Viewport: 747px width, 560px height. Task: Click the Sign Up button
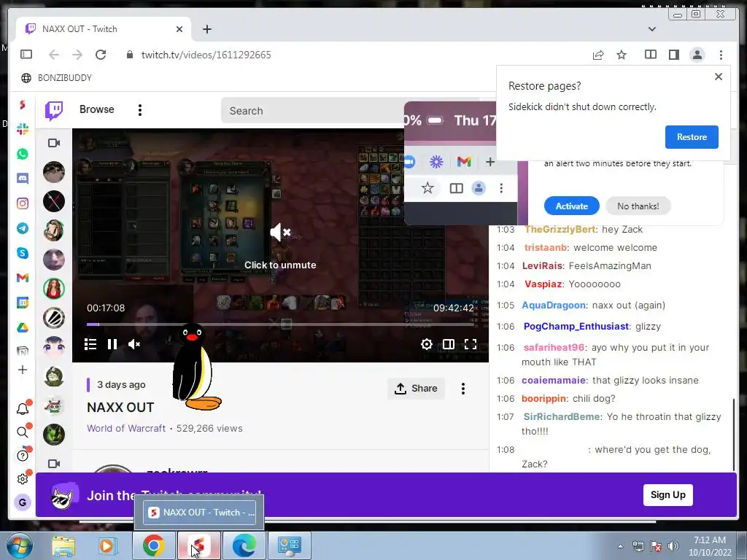click(x=668, y=495)
